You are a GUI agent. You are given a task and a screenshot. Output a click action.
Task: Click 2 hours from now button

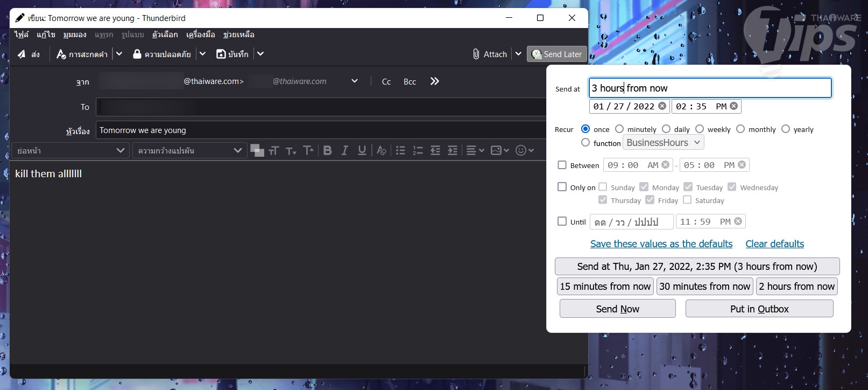796,287
